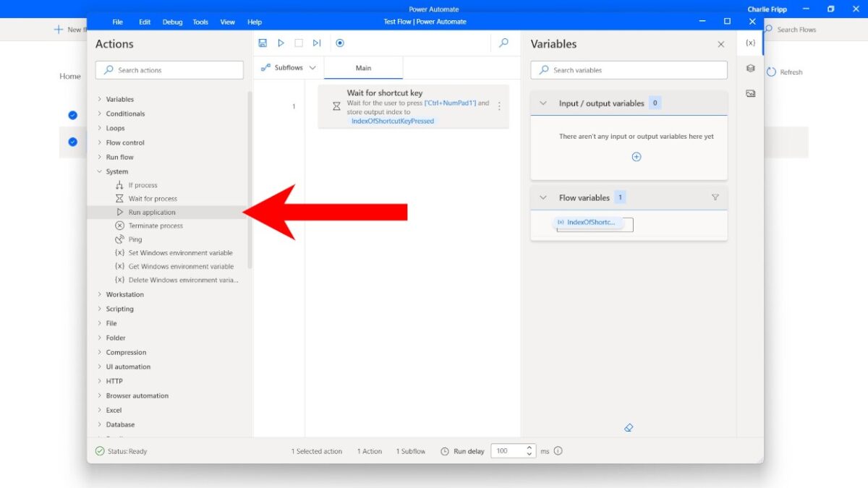868x488 pixels.
Task: Increase Run delay with the stepper arrow
Action: (529, 448)
